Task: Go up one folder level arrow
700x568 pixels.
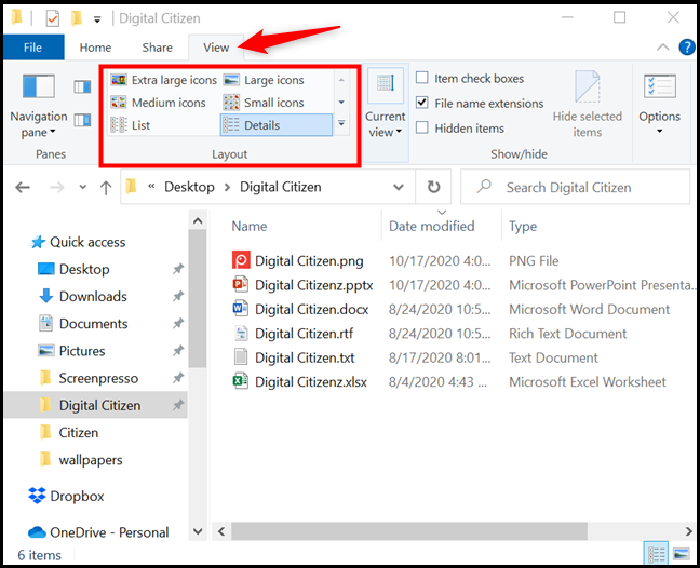Action: pyautogui.click(x=105, y=187)
